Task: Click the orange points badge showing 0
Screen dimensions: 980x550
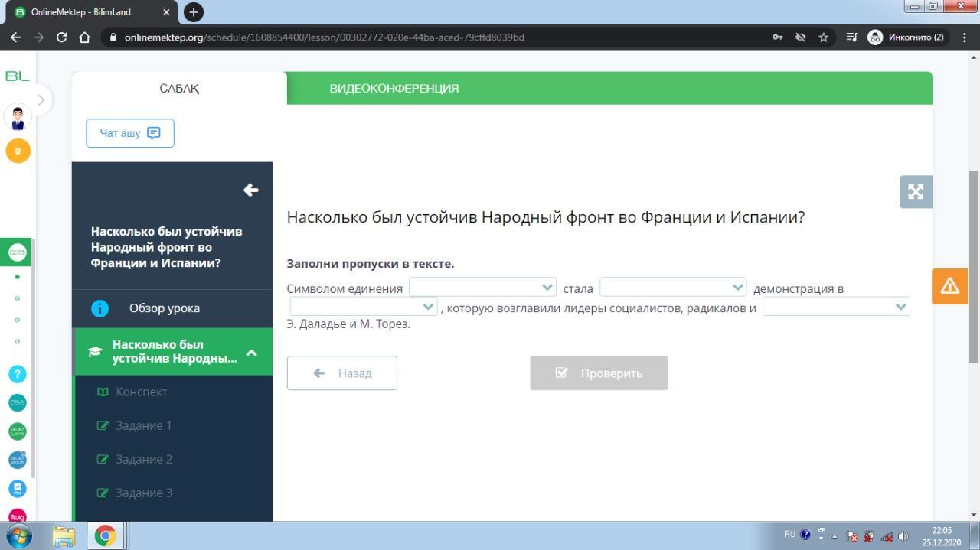Action: click(x=18, y=151)
